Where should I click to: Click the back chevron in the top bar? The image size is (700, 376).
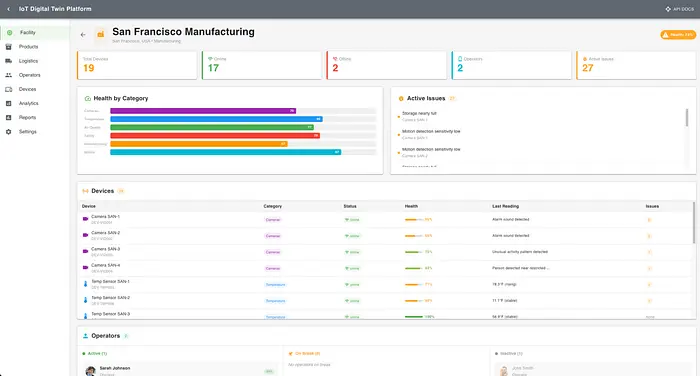pos(8,9)
